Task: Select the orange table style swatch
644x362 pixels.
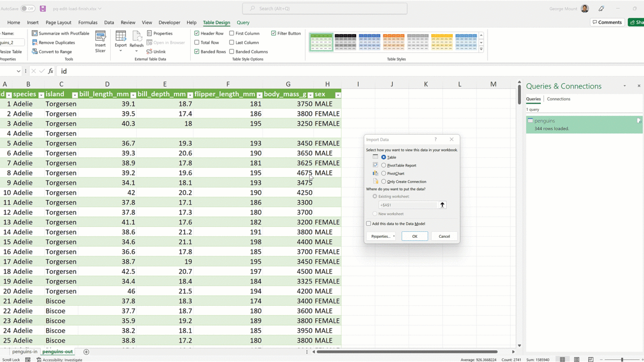Action: coord(393,42)
